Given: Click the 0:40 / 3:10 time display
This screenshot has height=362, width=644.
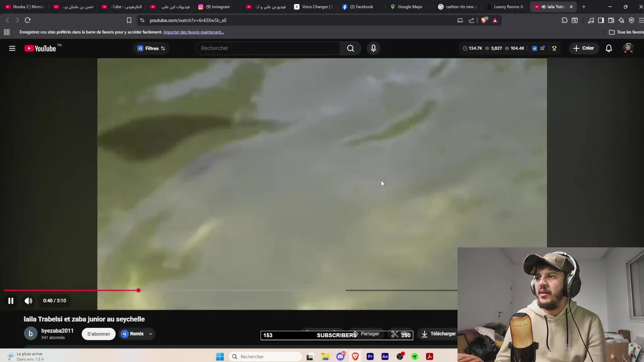Looking at the screenshot, I should [54, 301].
